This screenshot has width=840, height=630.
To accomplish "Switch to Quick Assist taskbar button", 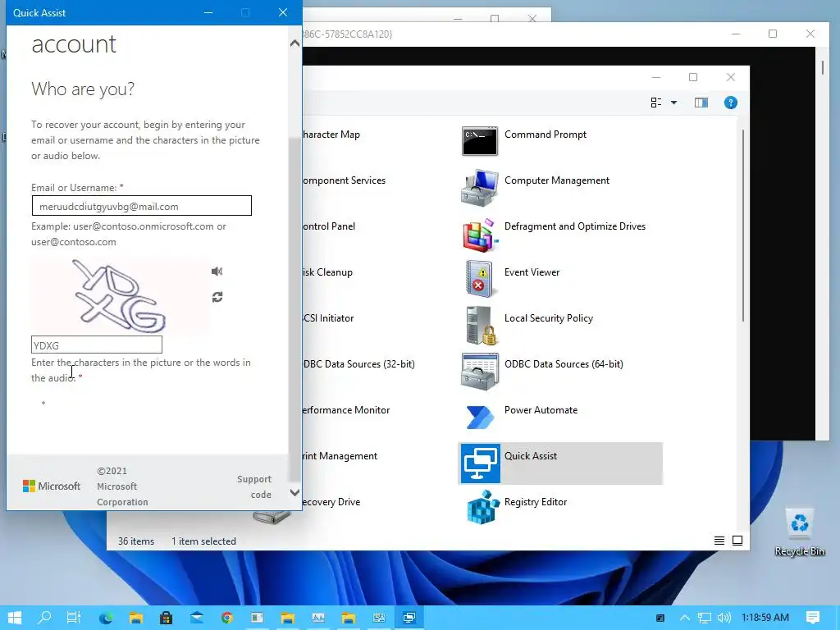I will (x=409, y=618).
